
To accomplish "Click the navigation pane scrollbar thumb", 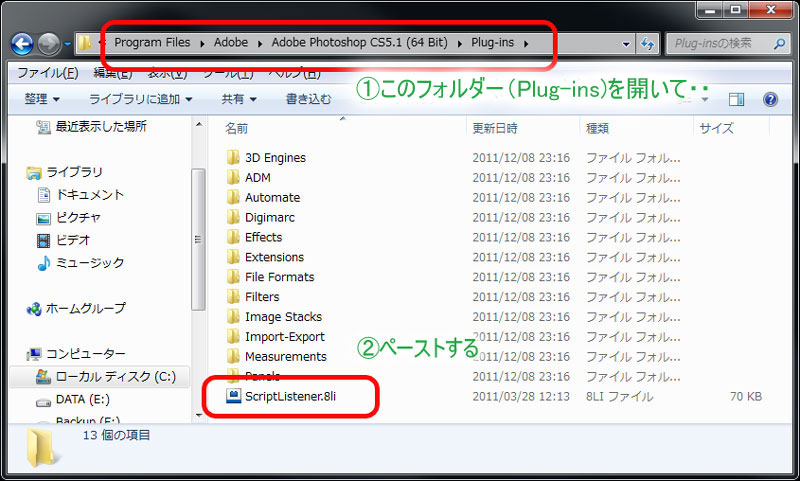I will 198,239.
